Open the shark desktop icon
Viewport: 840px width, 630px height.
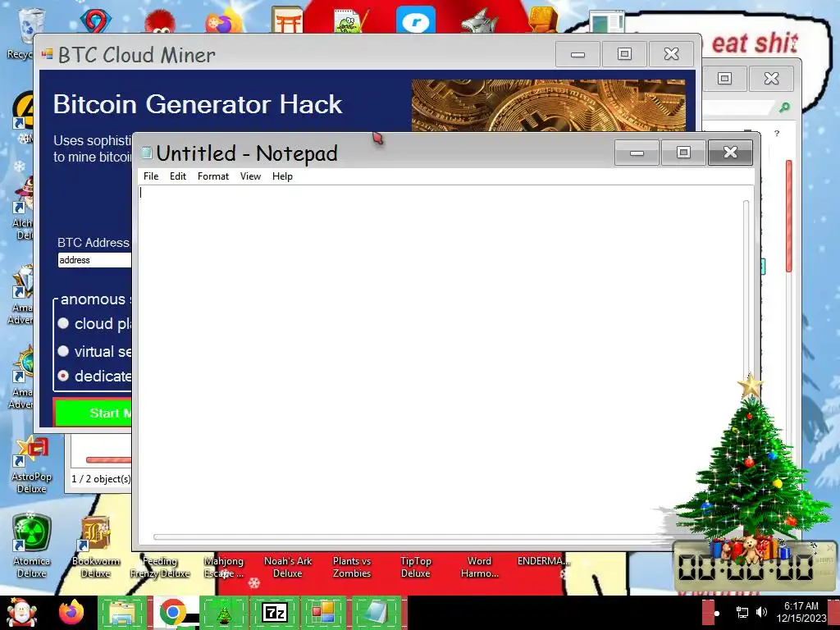(x=480, y=21)
